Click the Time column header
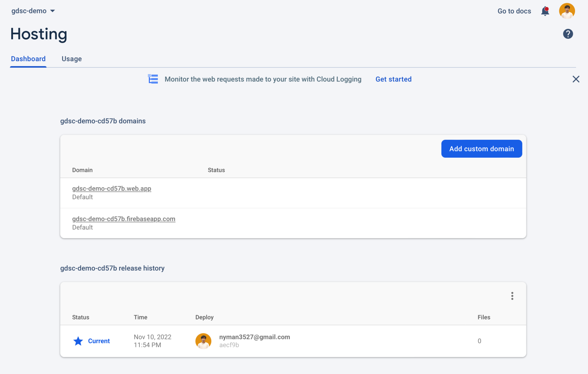This screenshot has width=588, height=374. [x=140, y=317]
